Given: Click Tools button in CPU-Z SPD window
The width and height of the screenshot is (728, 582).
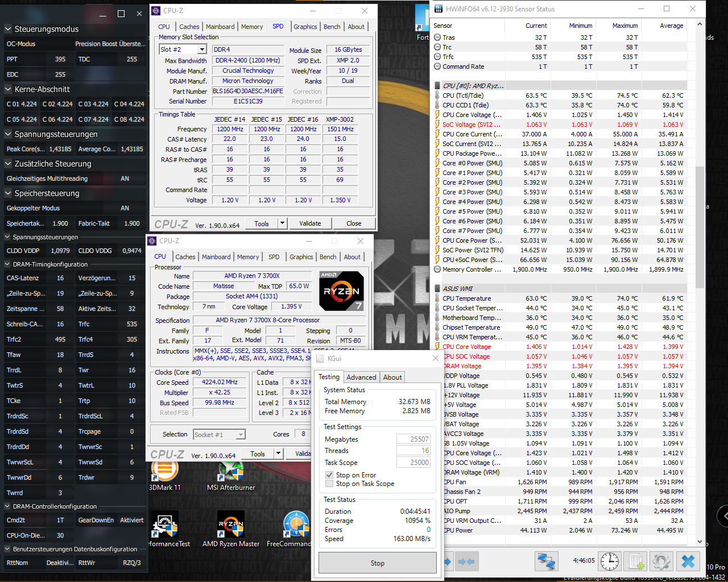Looking at the screenshot, I should pos(262,223).
